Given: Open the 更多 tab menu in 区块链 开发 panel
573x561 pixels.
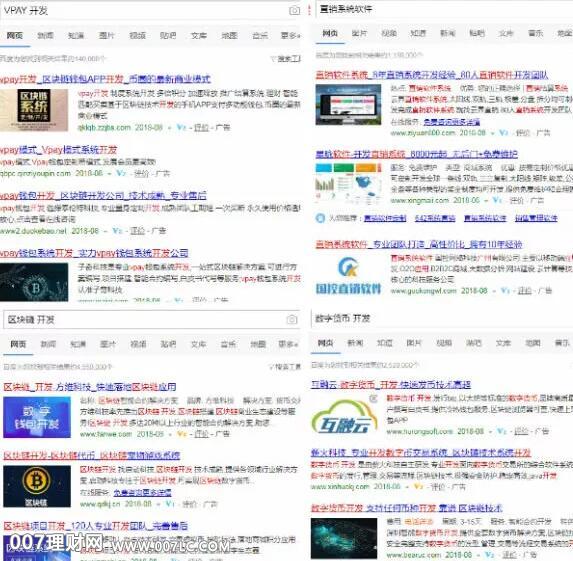Looking at the screenshot, I should [x=288, y=344].
